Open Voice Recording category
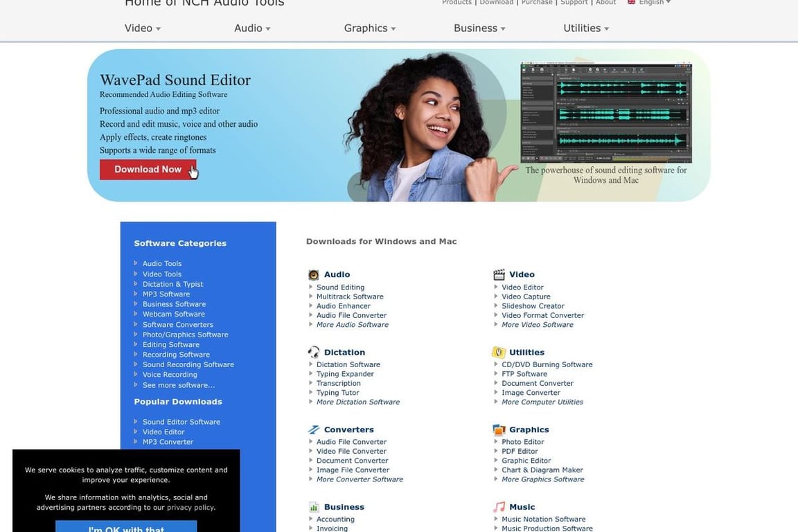Screen dimensions: 798x532 click(x=170, y=375)
